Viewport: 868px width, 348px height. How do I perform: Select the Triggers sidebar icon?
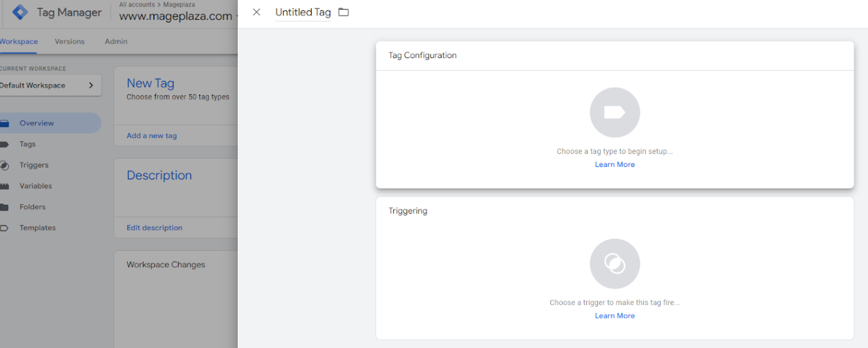[x=4, y=165]
